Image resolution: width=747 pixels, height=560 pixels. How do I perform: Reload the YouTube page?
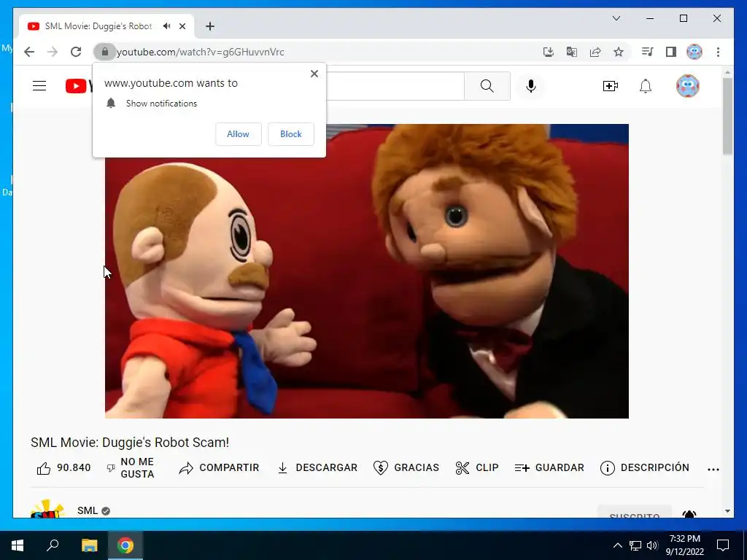tap(76, 52)
